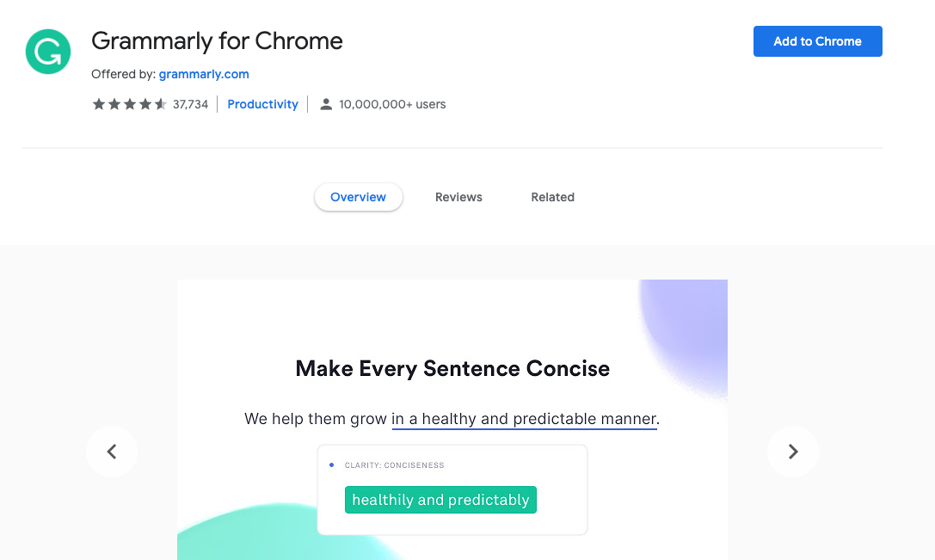
Task: Click the users count person icon
Action: pos(325,103)
